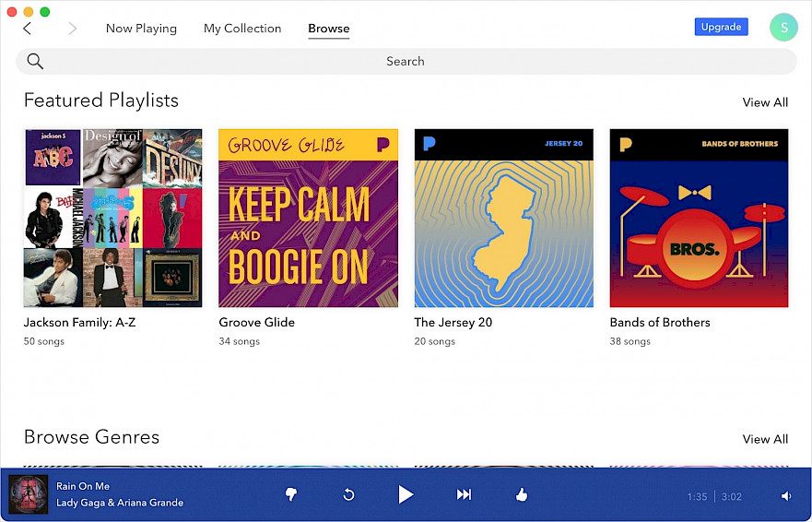Click the 20 songs label
Image resolution: width=812 pixels, height=522 pixels.
coord(434,341)
